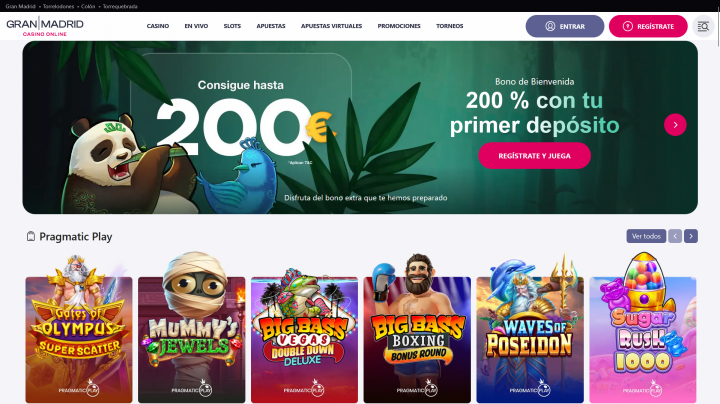This screenshot has height=404, width=720.
Task: Click the Pragmatic Play section icon
Action: click(x=31, y=236)
